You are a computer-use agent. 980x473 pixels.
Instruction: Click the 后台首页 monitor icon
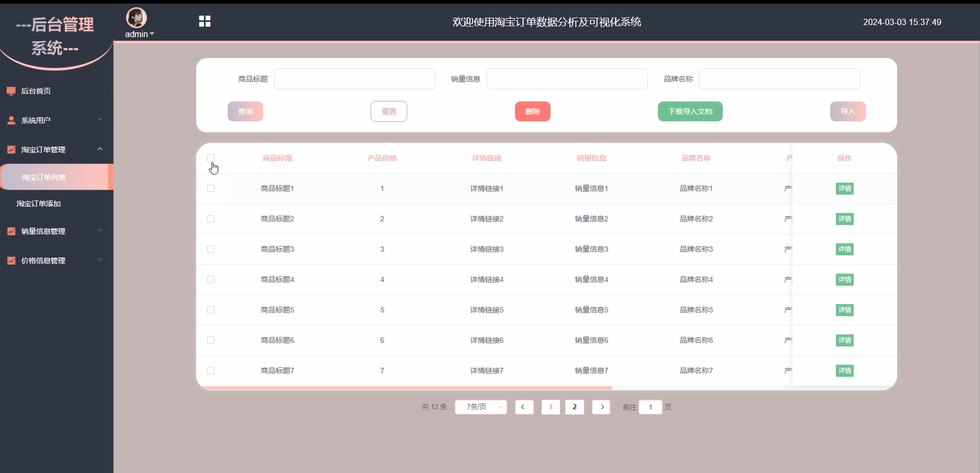pyautogui.click(x=11, y=91)
